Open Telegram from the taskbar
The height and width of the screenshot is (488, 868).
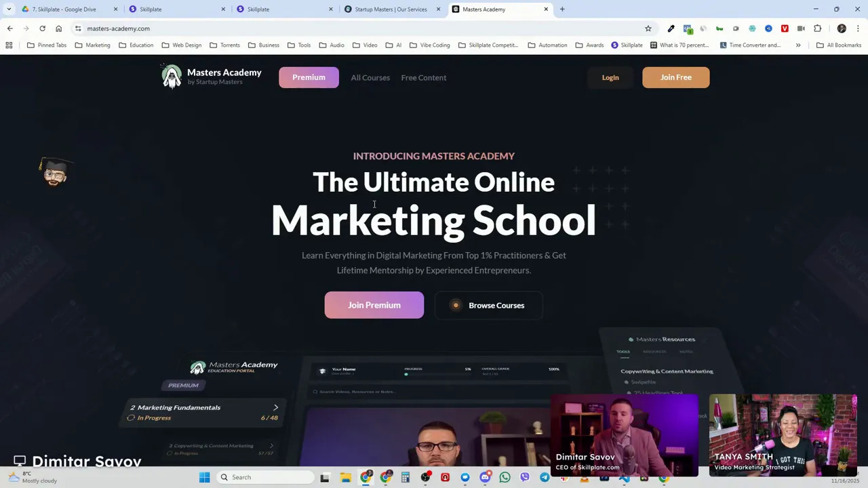pos(545,477)
